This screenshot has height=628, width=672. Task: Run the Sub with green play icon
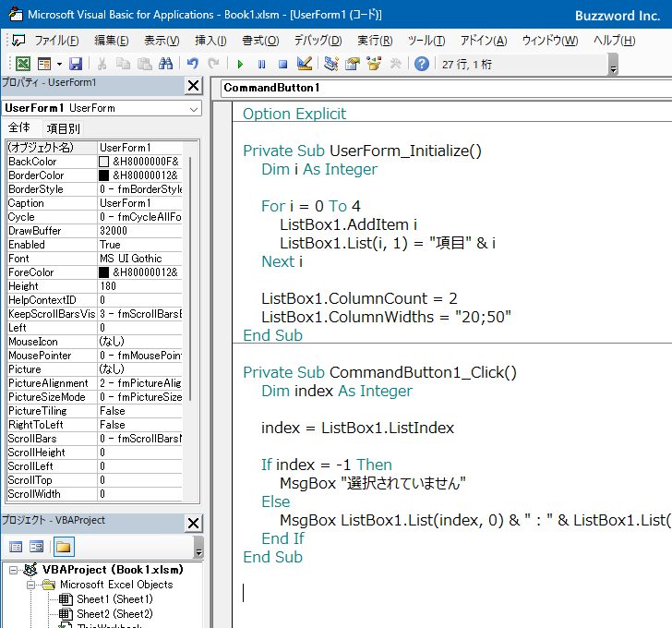click(x=240, y=65)
